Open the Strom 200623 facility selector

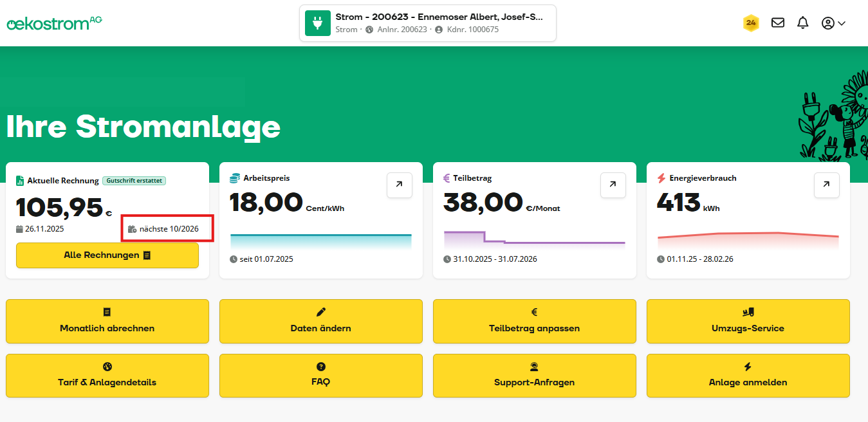click(x=428, y=23)
